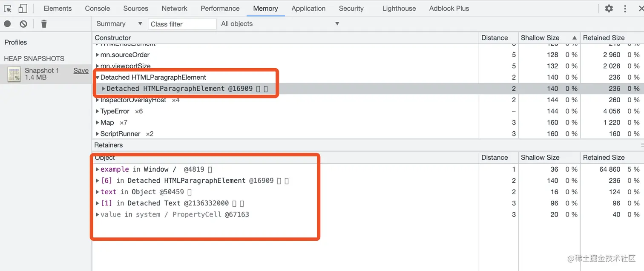Expand the example in Window retainer

click(x=98, y=170)
